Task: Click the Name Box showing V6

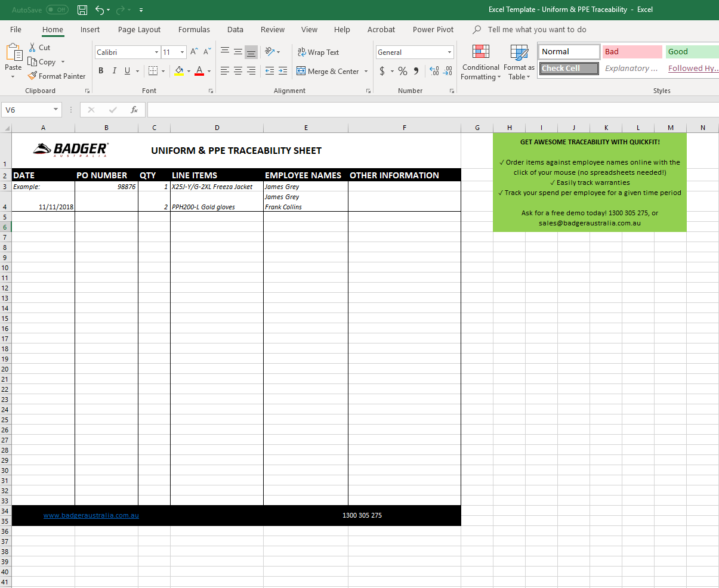Action: tap(27, 110)
